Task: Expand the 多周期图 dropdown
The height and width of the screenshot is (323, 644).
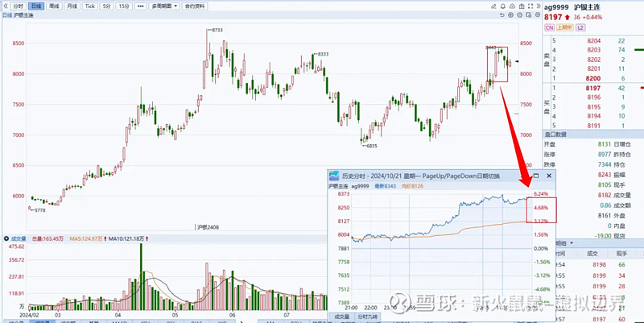Action: pos(164,6)
